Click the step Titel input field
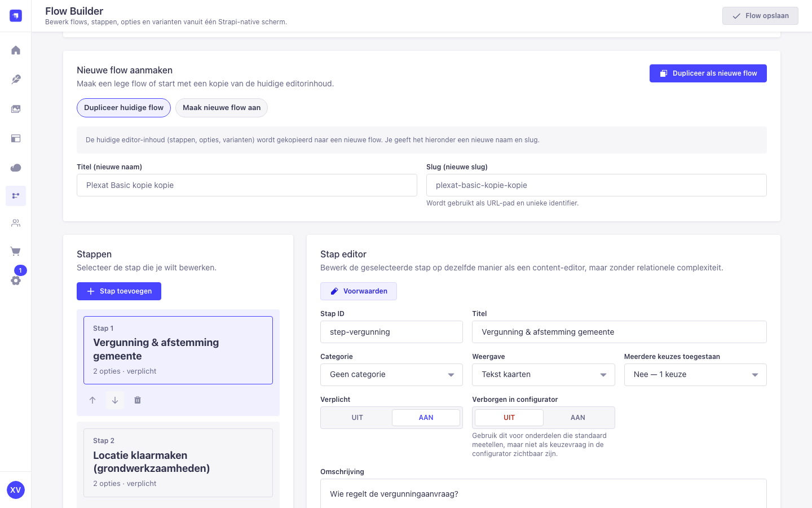 [619, 332]
